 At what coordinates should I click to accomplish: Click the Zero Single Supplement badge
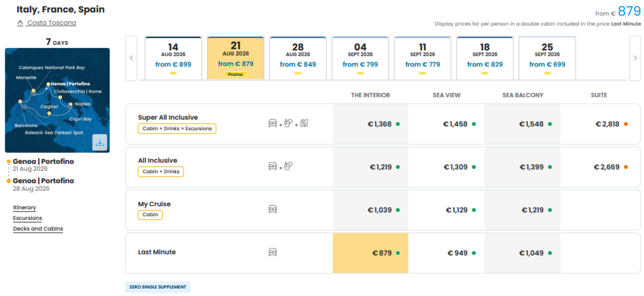(158, 287)
